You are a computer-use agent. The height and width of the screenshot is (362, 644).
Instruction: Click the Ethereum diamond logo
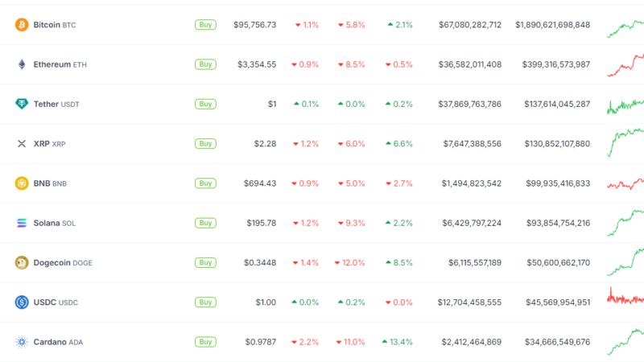coord(22,64)
